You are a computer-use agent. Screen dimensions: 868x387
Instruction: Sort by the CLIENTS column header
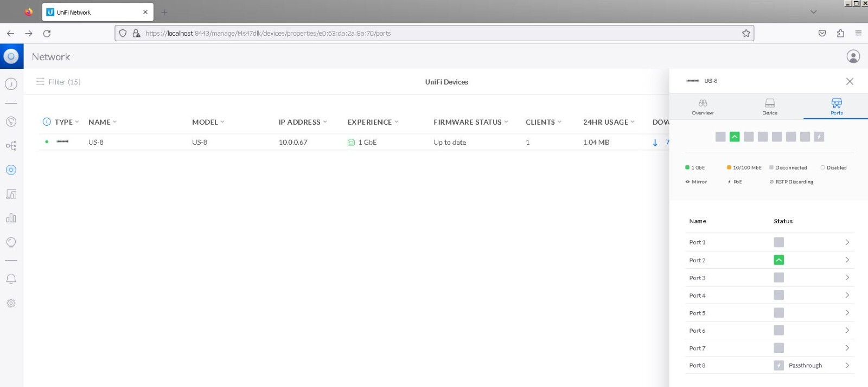pyautogui.click(x=544, y=122)
